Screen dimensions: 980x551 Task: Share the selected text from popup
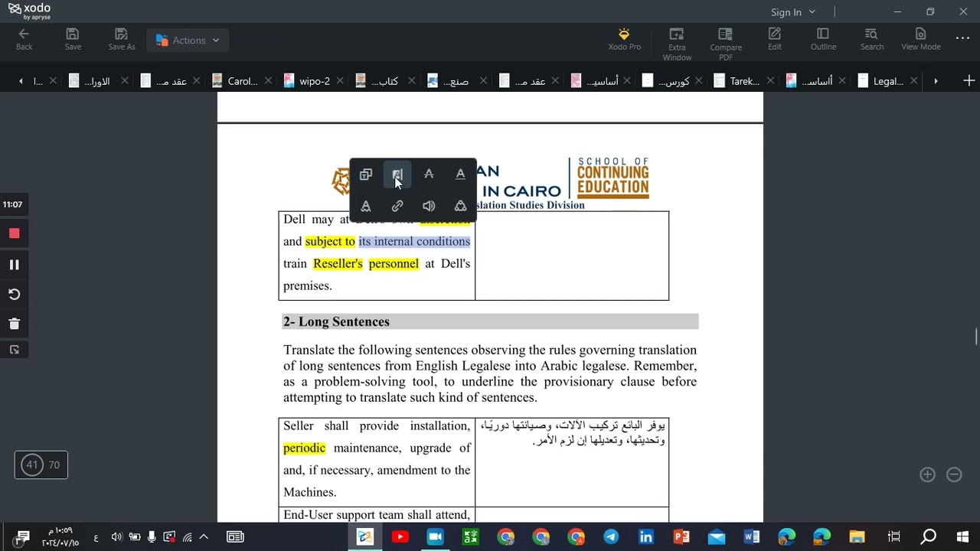point(460,206)
